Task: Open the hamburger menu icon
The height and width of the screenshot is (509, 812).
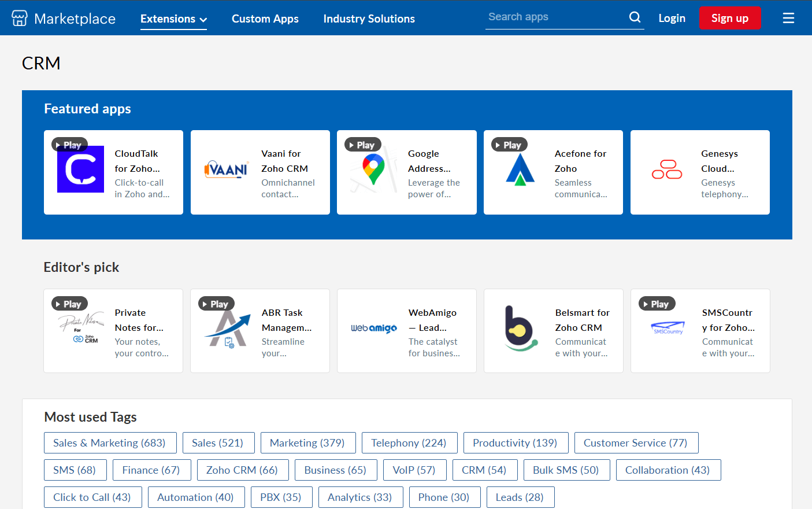Action: (788, 19)
